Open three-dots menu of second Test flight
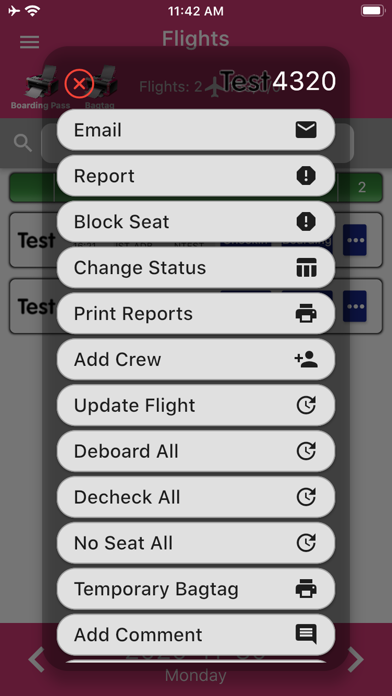Screen dimensions: 392x696 point(355,306)
